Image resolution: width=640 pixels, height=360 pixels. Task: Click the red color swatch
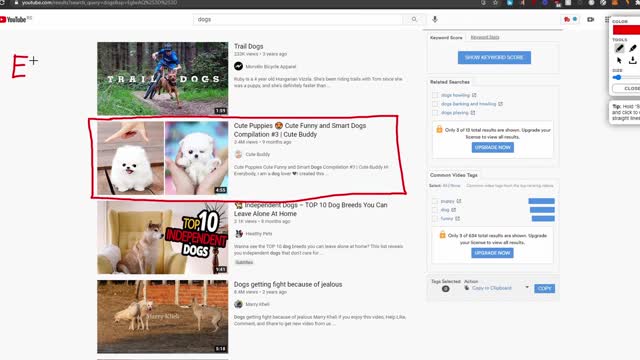click(x=627, y=30)
